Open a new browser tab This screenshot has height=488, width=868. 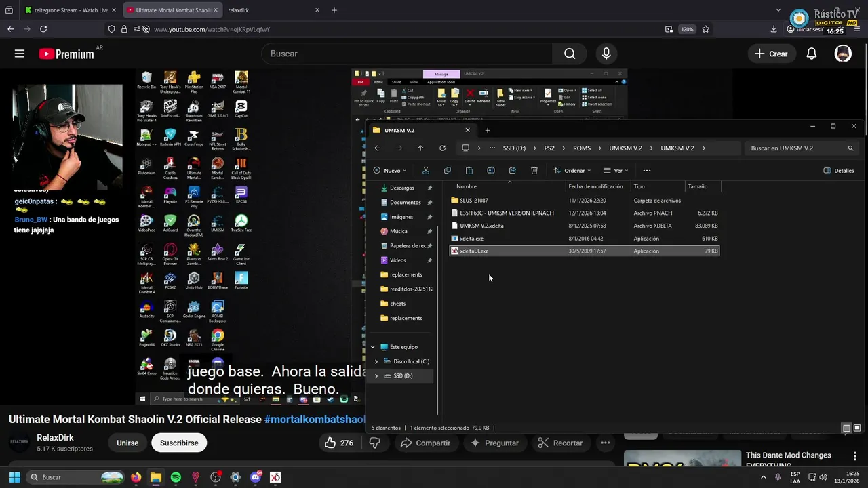334,10
